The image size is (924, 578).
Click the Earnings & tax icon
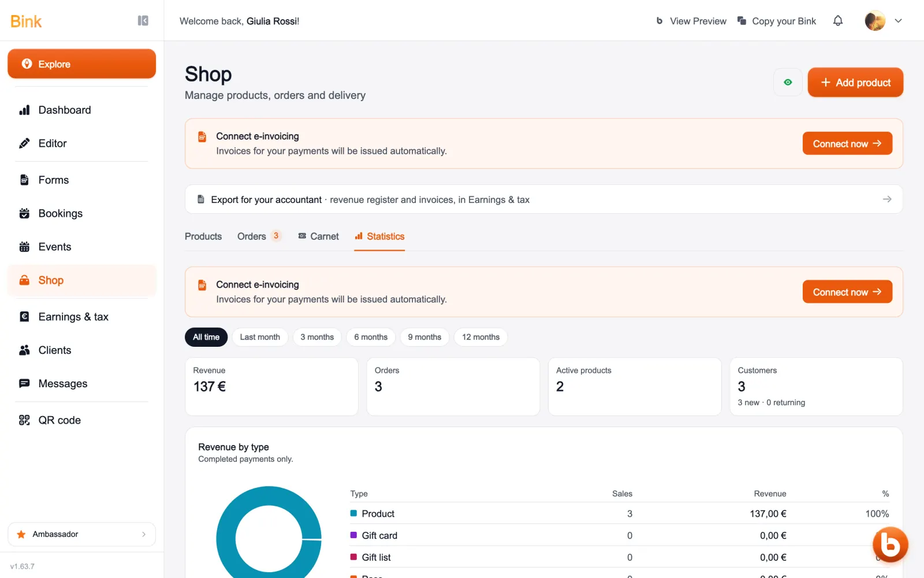pyautogui.click(x=24, y=317)
